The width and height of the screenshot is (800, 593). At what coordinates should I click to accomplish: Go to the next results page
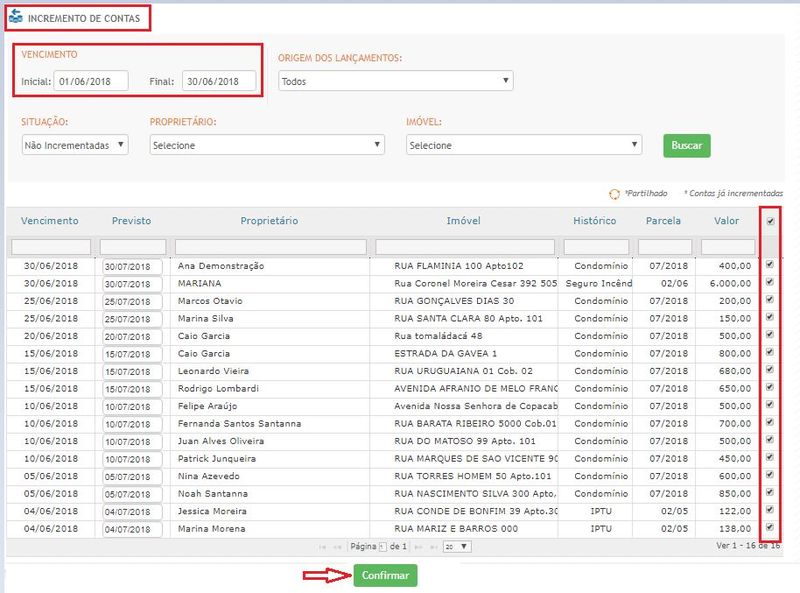point(417,547)
